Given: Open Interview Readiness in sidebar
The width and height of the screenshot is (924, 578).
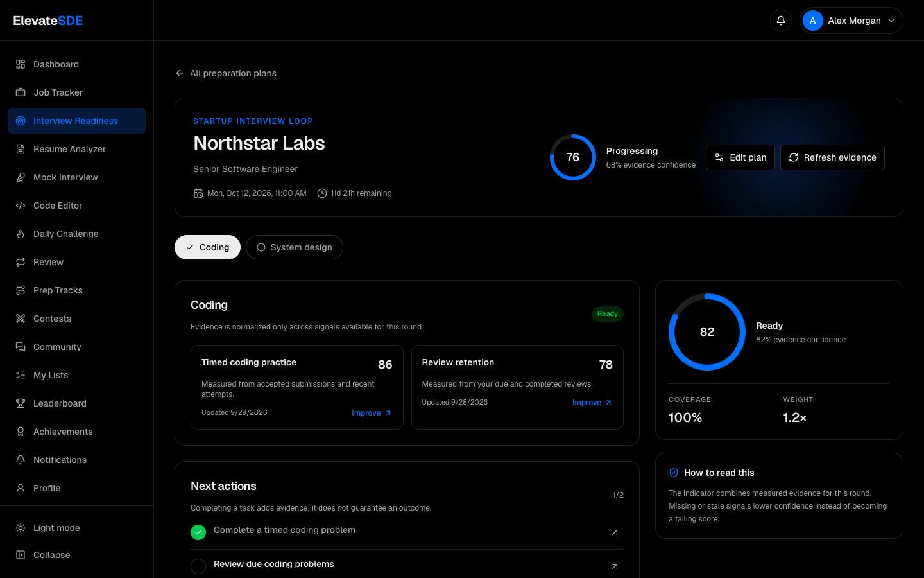Looking at the screenshot, I should (x=76, y=121).
